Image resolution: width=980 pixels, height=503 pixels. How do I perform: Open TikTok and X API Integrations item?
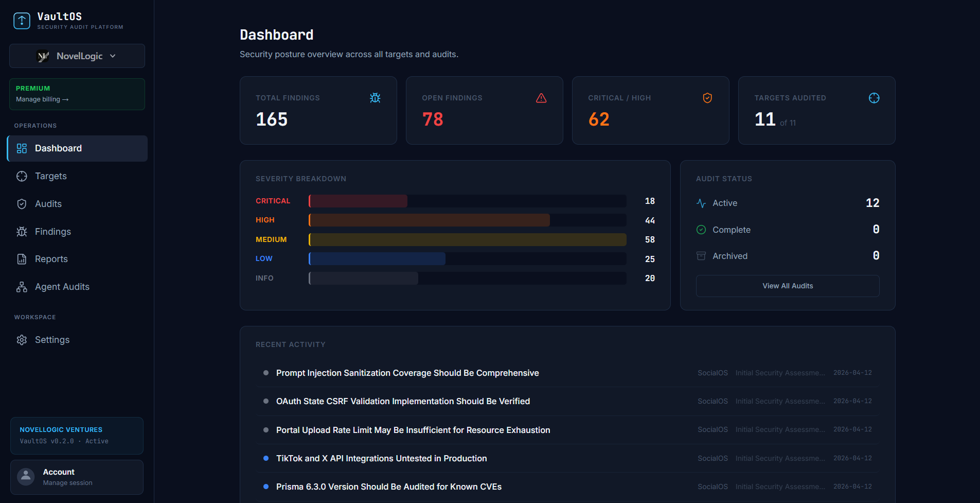(x=568, y=458)
